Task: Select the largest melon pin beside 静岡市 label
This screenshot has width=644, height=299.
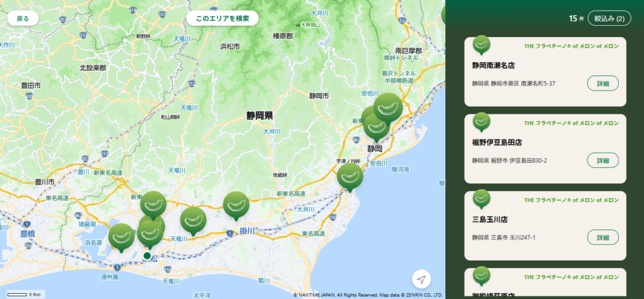Action: pyautogui.click(x=388, y=107)
